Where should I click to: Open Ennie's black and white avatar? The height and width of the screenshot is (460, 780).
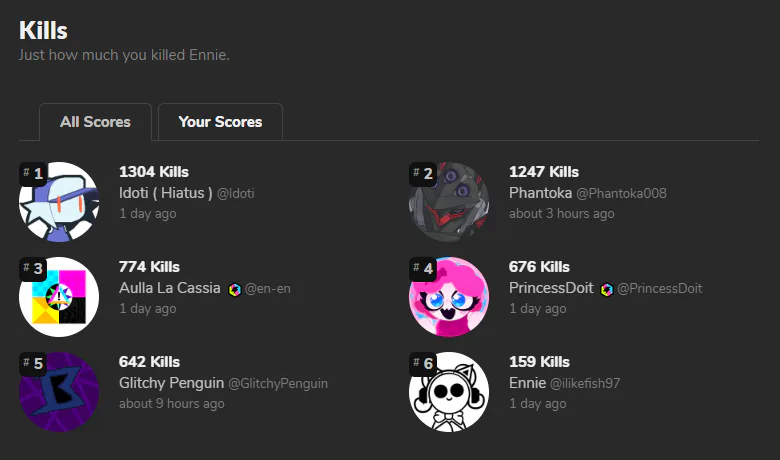tap(449, 392)
